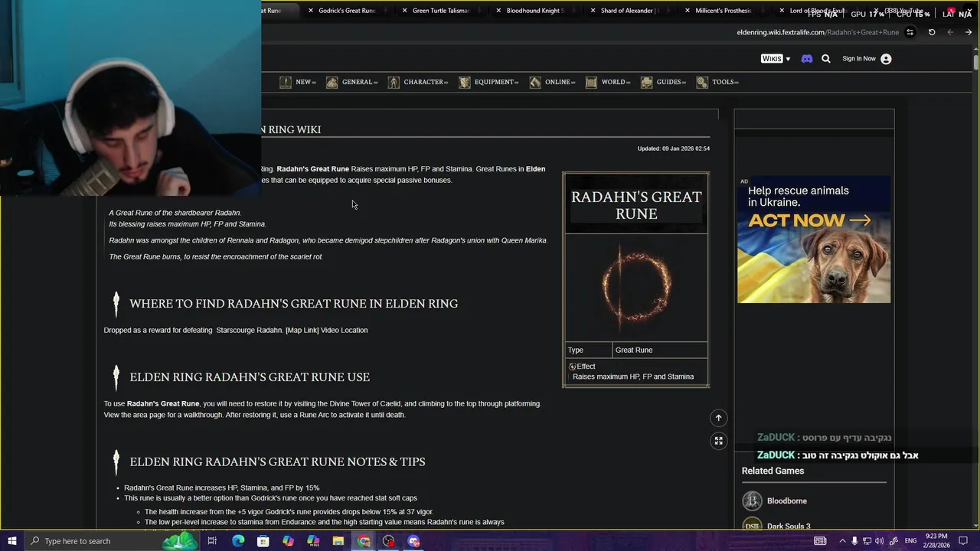Viewport: 980px width, 551px height.
Task: Click the GUIDES menu icon
Action: [x=647, y=82]
